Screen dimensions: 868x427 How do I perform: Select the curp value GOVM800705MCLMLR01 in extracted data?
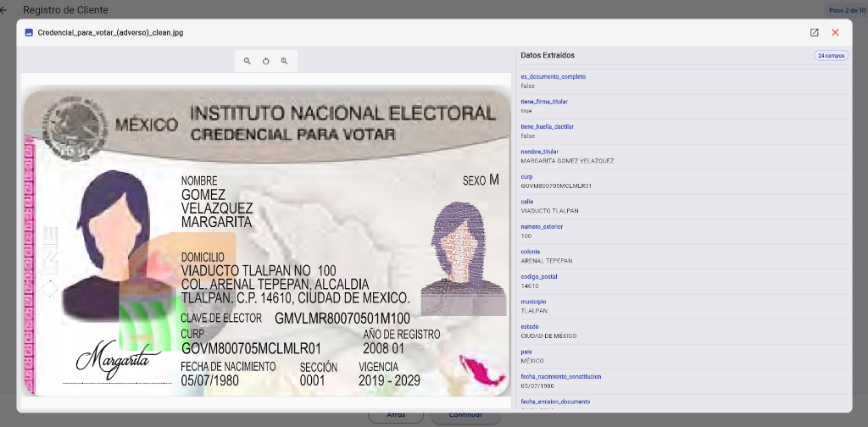point(556,186)
